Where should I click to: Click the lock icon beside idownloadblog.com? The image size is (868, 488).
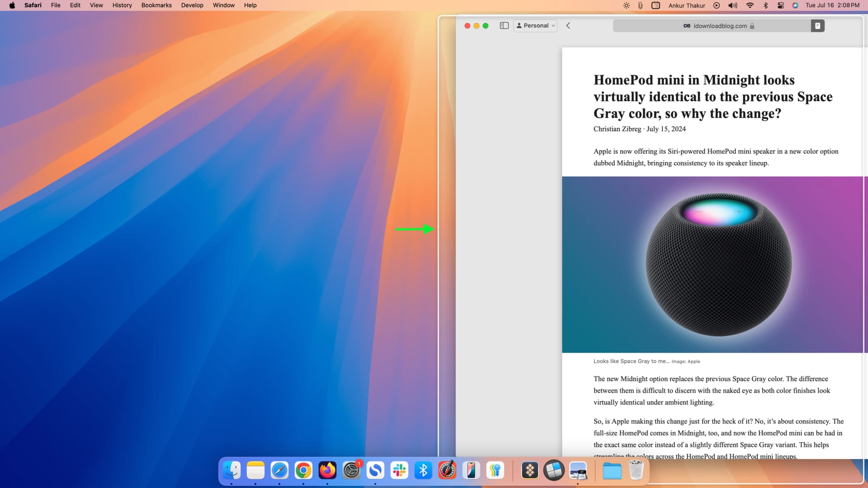(752, 26)
